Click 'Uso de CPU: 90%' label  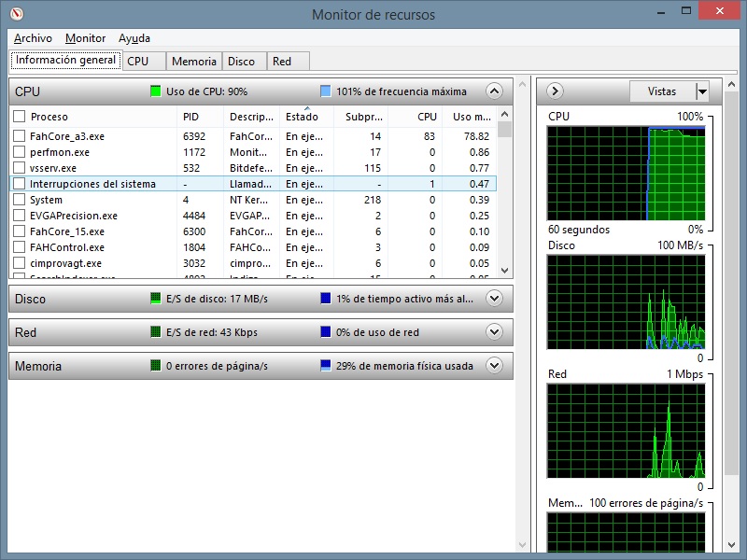[x=206, y=91]
